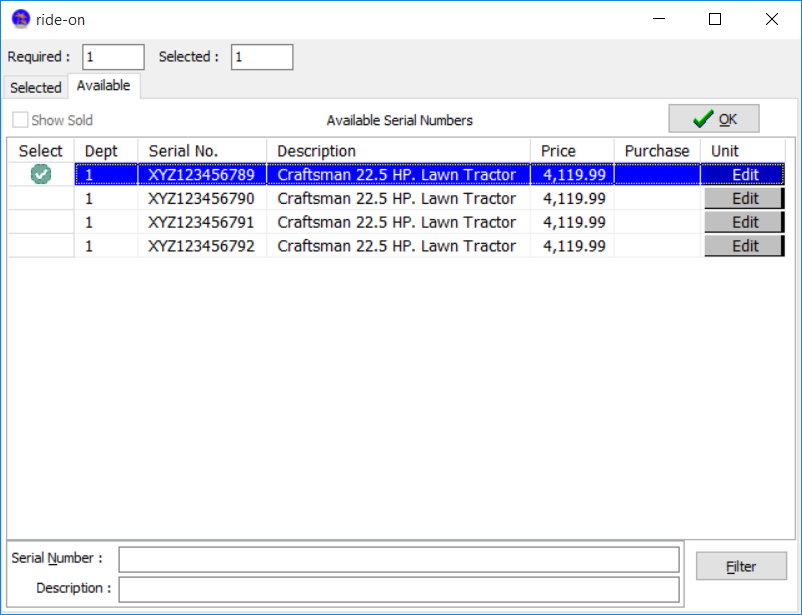Screen dimensions: 802x615
Task: Click the Purchase column header
Action: click(657, 151)
